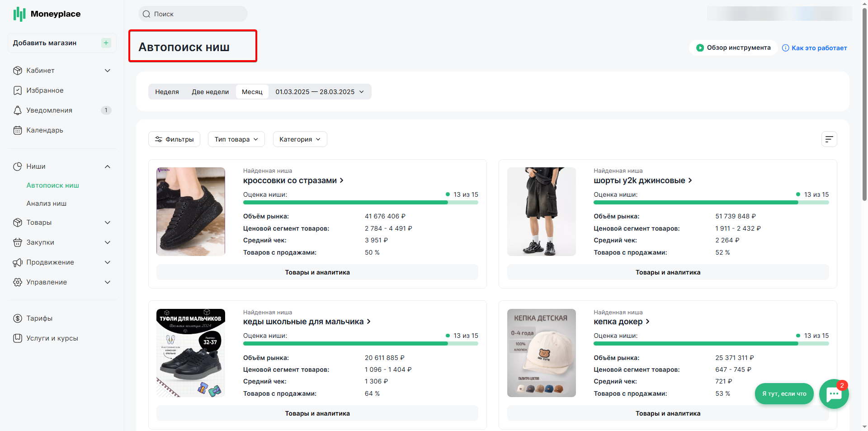The image size is (868, 431).
Task: Select the Месяц period toggle
Action: 252,92
